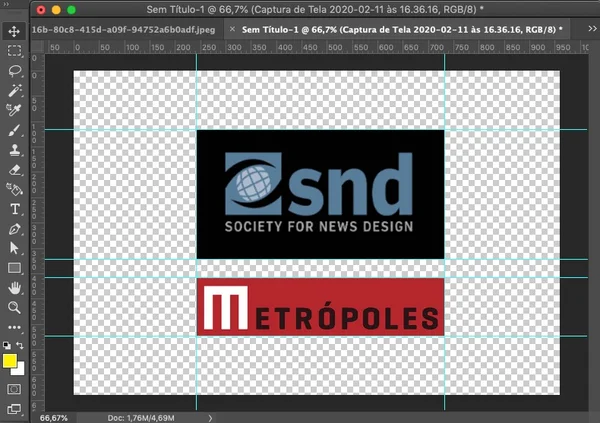The image size is (600, 423).
Task: Click the horizontal ruler at top
Action: coord(316,47)
